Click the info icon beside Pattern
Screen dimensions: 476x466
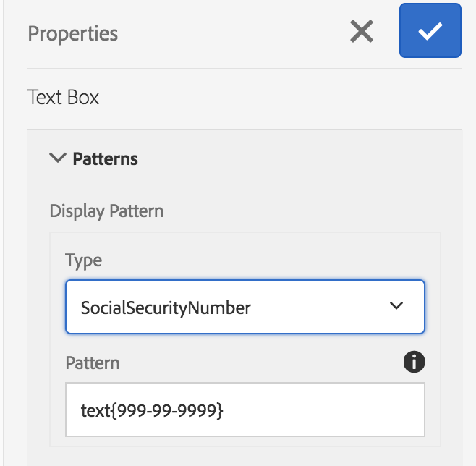[414, 362]
